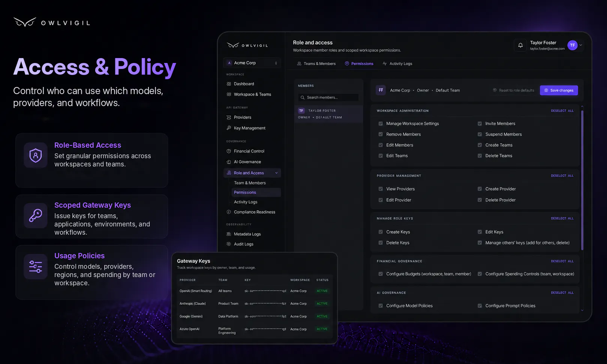
Task: Click Deselect All for Financial Governance
Action: [562, 261]
